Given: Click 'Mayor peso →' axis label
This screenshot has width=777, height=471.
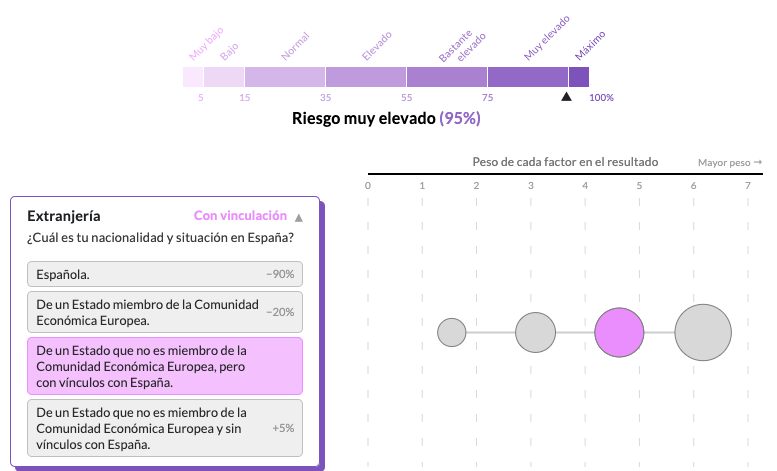Looking at the screenshot, I should tap(729, 162).
